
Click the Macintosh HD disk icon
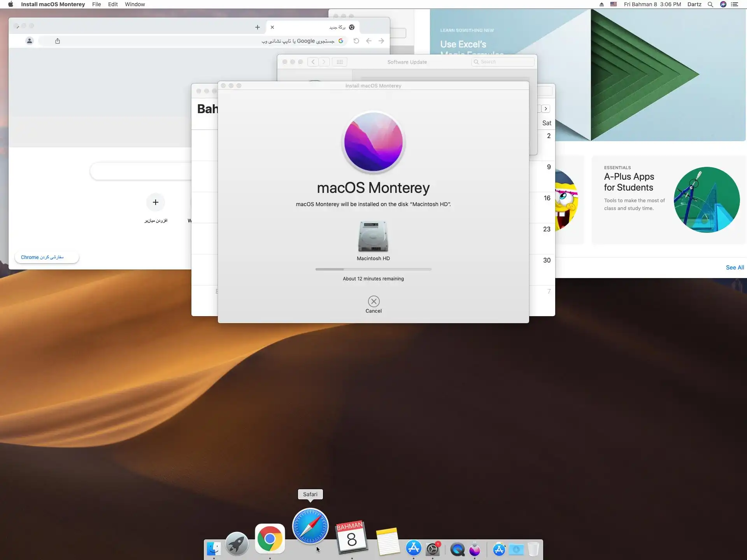373,236
